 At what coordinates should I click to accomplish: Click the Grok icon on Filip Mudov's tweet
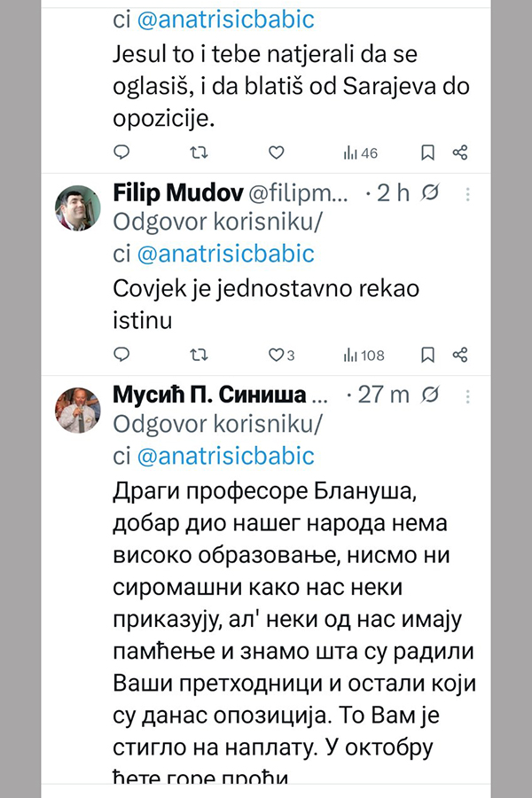point(430,194)
